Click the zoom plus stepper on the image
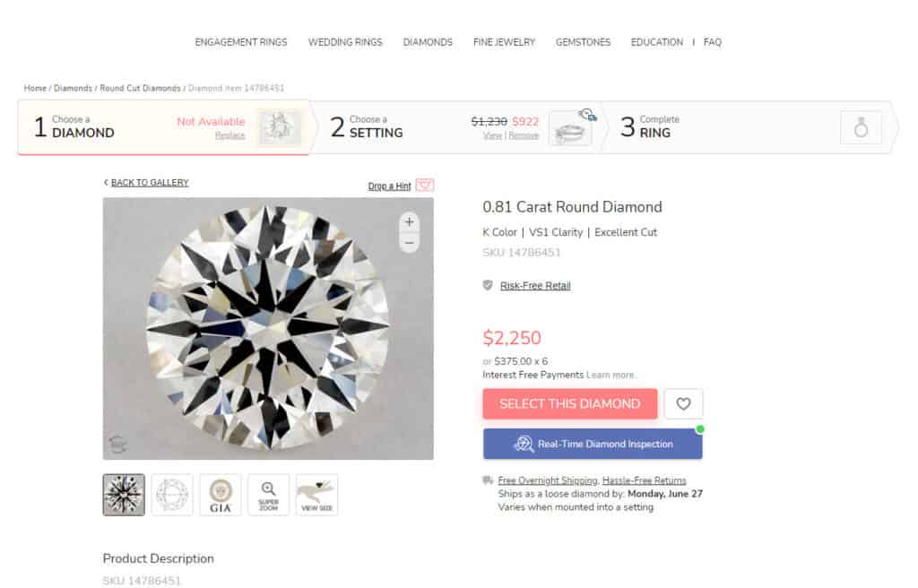Image resolution: width=918 pixels, height=588 pixels. pos(409,221)
